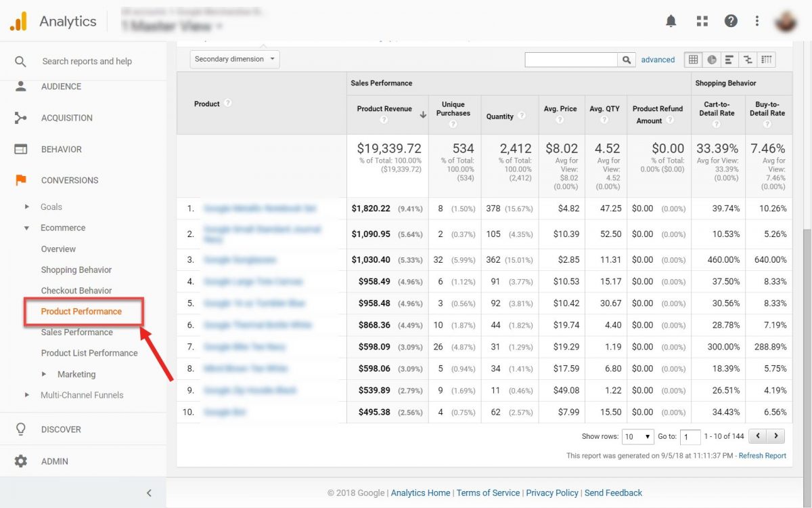Expand the Goals section
This screenshot has height=508, width=812.
pos(27,207)
